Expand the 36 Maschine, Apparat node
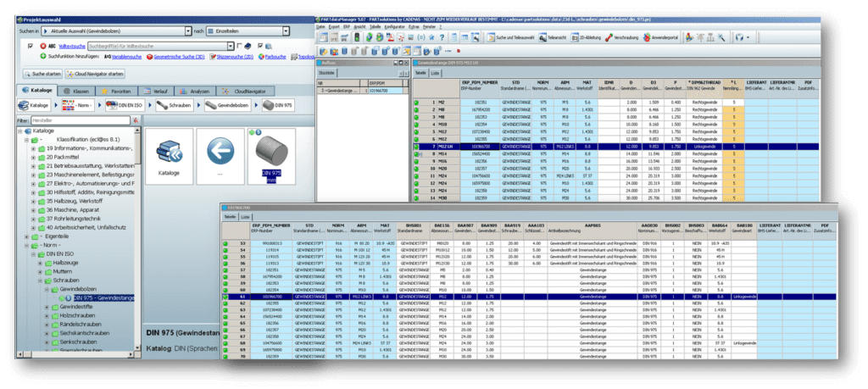 [x=33, y=209]
